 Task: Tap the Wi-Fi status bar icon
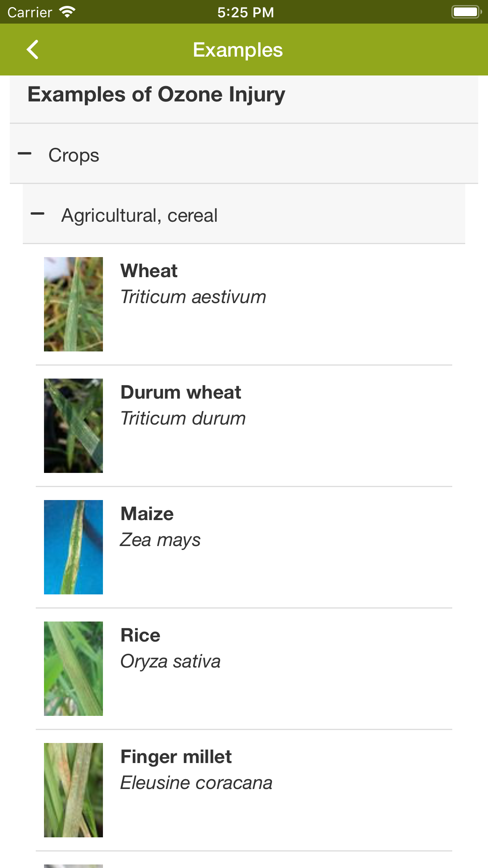67,12
